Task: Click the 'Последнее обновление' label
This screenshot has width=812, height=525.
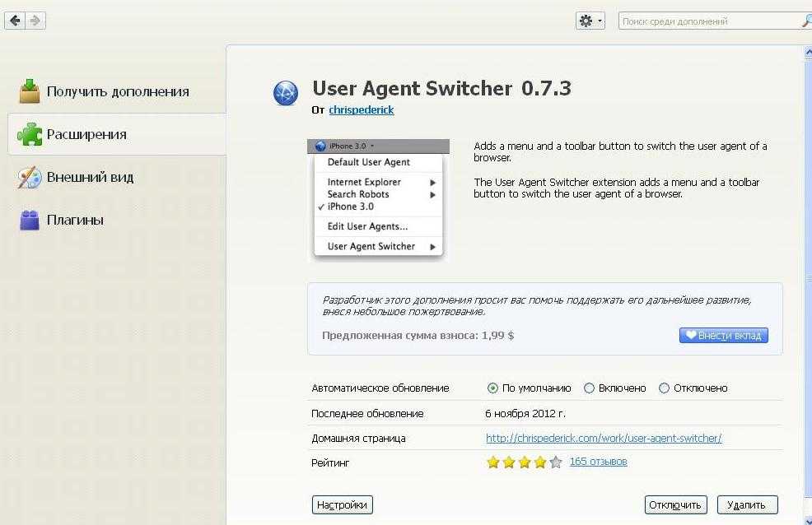Action: point(367,413)
